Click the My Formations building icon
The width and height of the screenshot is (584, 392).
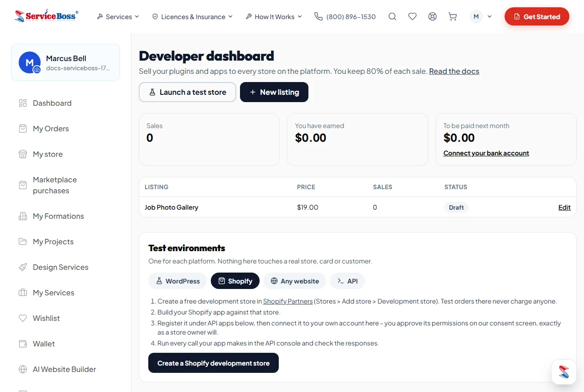point(23,216)
